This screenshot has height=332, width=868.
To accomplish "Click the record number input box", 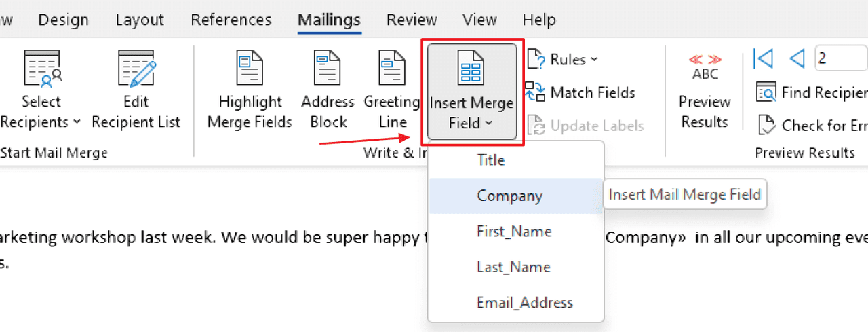I will pyautogui.click(x=841, y=59).
